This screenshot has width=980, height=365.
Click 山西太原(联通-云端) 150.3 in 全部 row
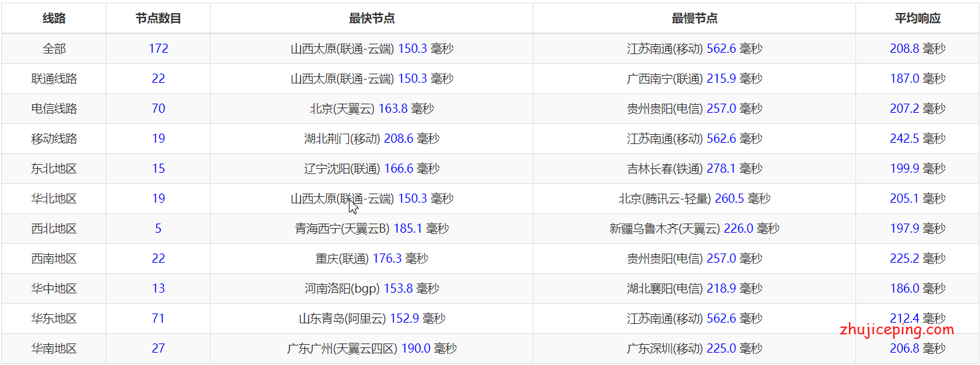[x=372, y=49]
